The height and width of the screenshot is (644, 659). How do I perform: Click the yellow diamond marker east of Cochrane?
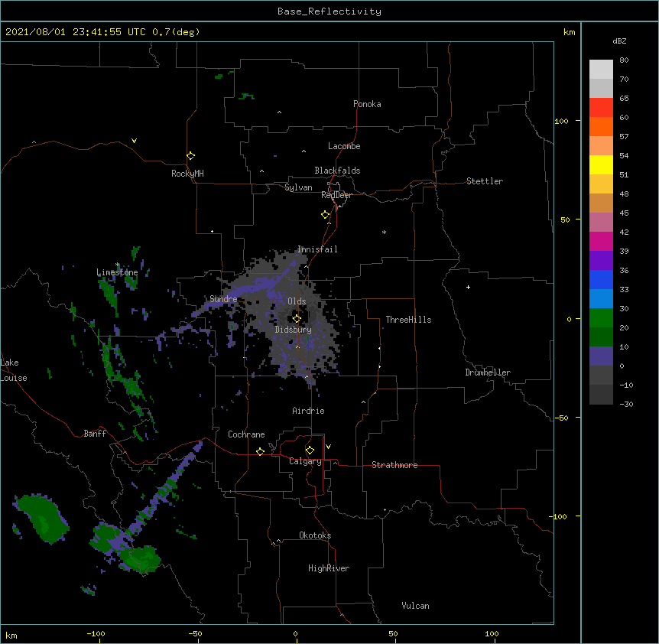pyautogui.click(x=260, y=451)
